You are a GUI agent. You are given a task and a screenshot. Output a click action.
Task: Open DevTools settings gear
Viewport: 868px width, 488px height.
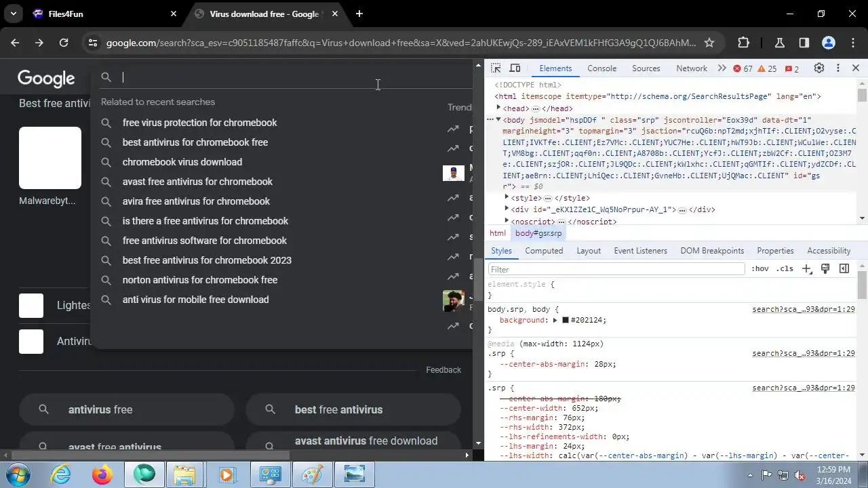(819, 68)
